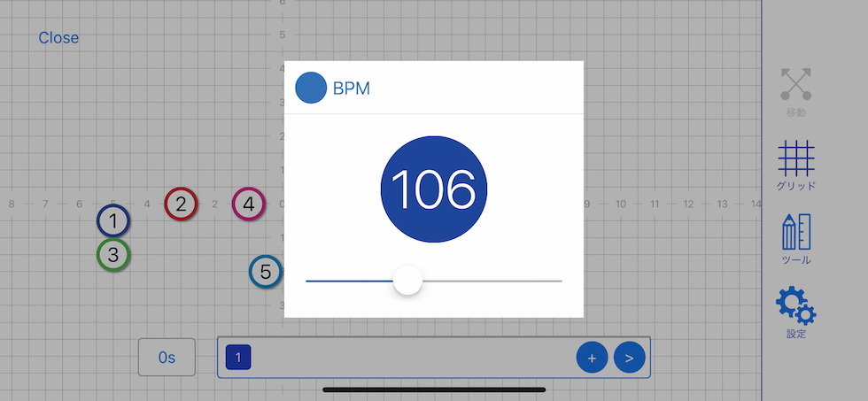Tap the Close link
Viewport: 868px width, 401px height.
pos(58,38)
